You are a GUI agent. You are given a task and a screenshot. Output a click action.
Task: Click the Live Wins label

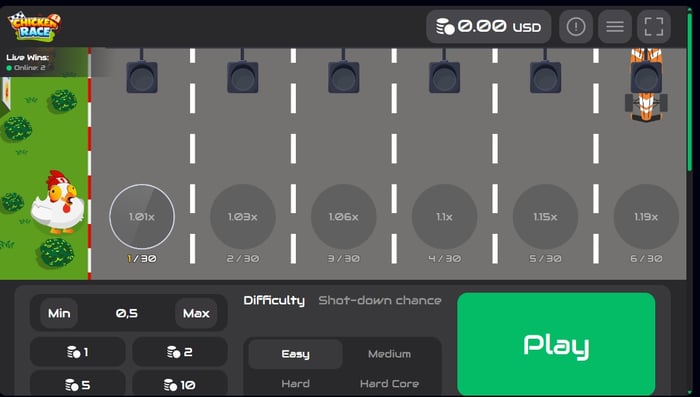pos(28,57)
